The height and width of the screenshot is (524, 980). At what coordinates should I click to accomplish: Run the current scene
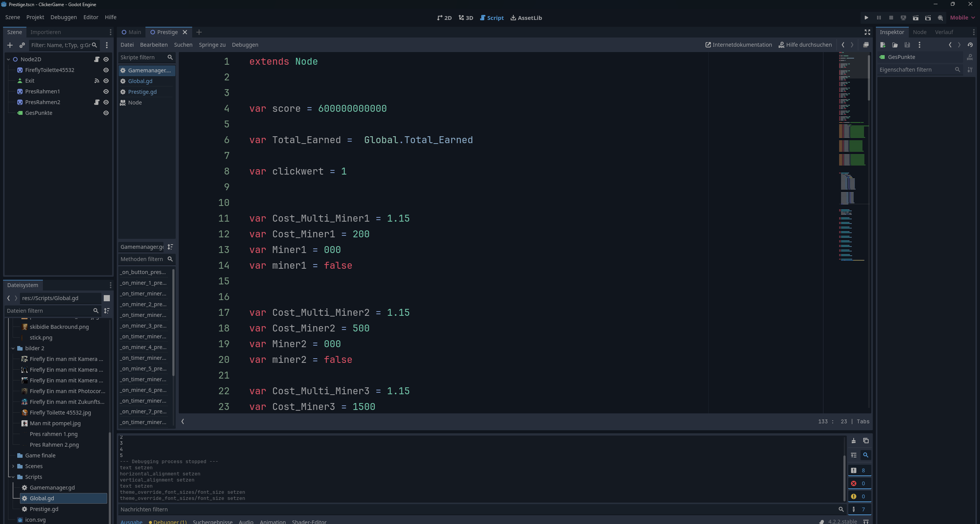[916, 18]
